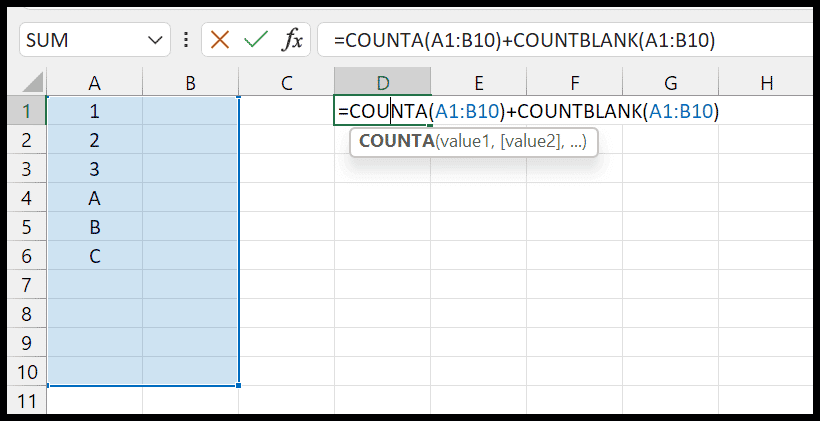Screen dimensions: 820x421
Task: Open the formula bar options dots
Action: coord(186,40)
